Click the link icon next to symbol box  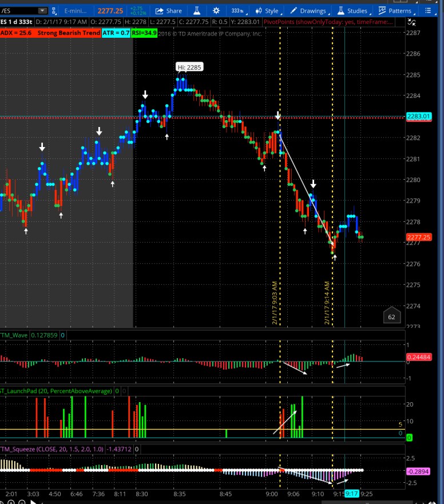coord(54,10)
